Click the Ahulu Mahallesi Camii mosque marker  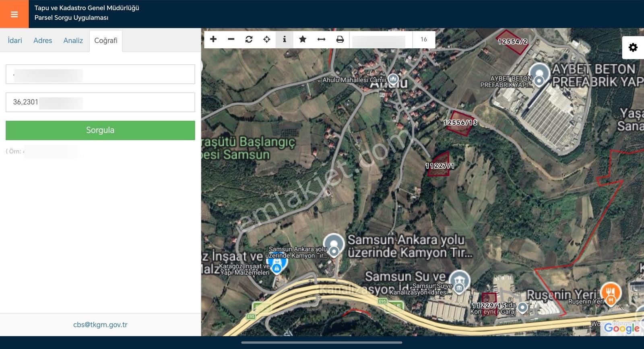[393, 79]
